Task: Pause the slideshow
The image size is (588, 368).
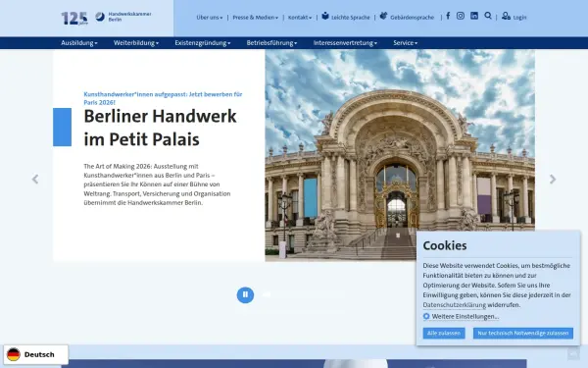Action: [x=245, y=294]
